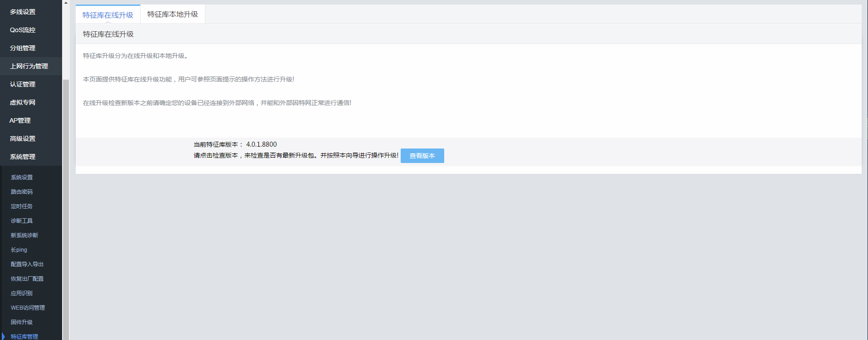Click the 查看版本 button
The image size is (868, 340).
tap(422, 156)
